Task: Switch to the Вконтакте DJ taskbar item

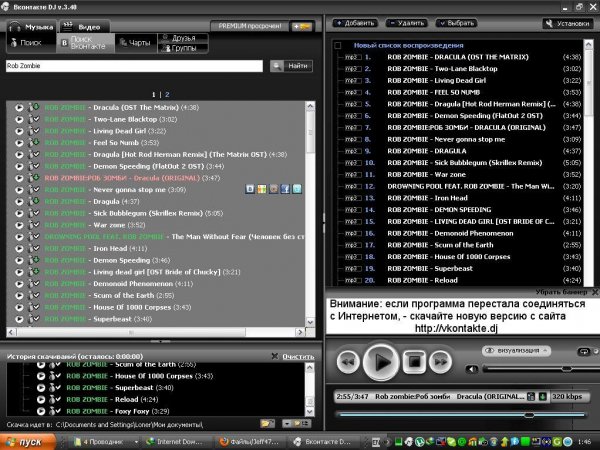Action: (x=321, y=442)
